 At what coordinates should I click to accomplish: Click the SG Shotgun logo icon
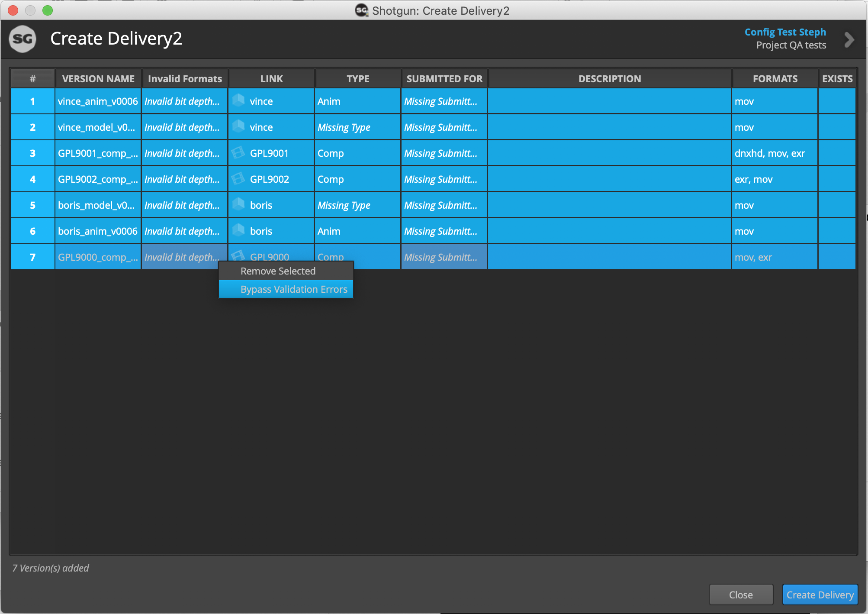tap(23, 39)
